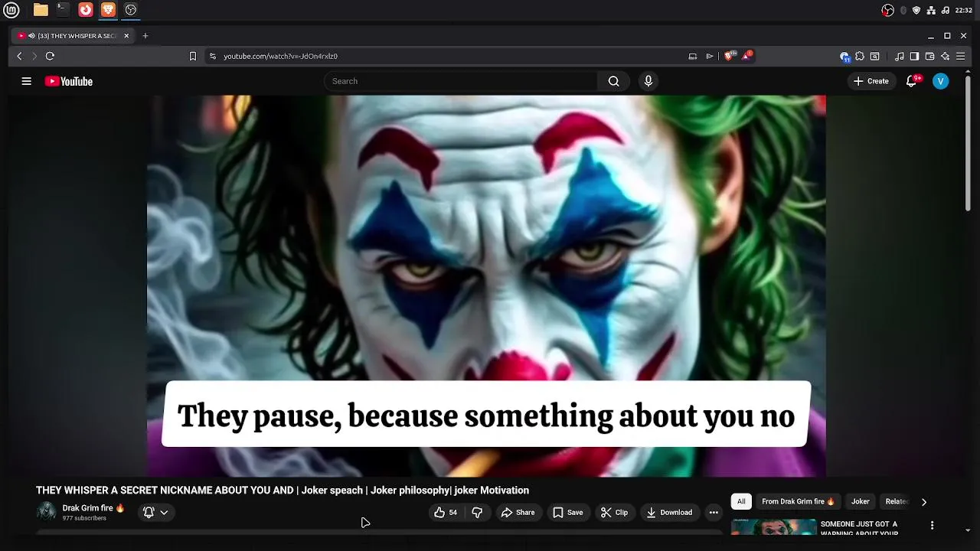Screen dimensions: 980x551
Task: Open a new browser tab
Action: pyautogui.click(x=145, y=35)
